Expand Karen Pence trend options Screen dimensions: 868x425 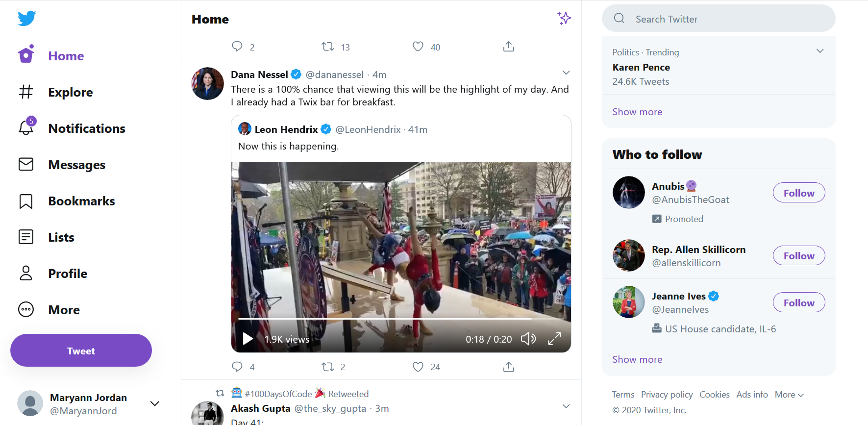click(x=819, y=51)
